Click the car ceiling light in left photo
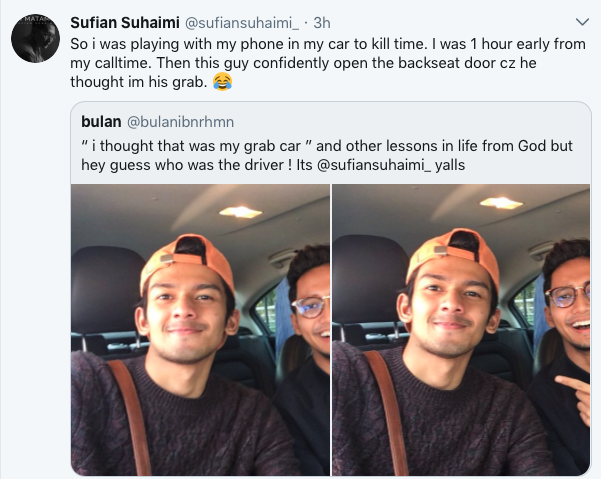 coord(239,211)
